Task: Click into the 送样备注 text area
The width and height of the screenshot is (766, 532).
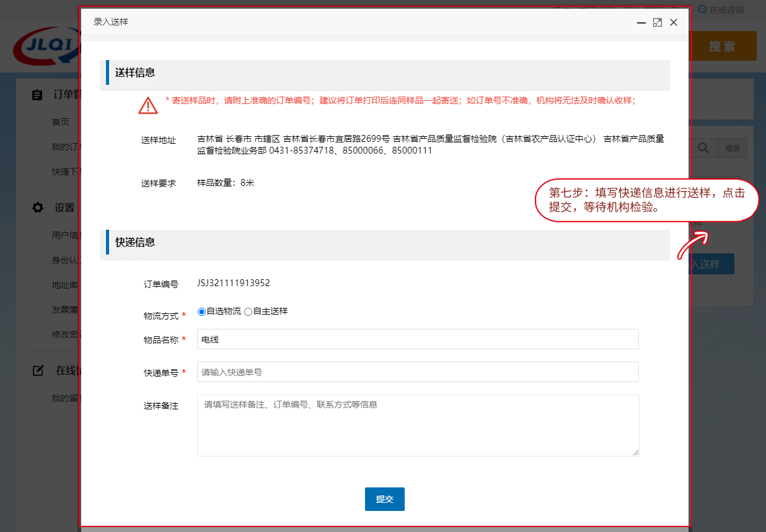Action: point(417,425)
